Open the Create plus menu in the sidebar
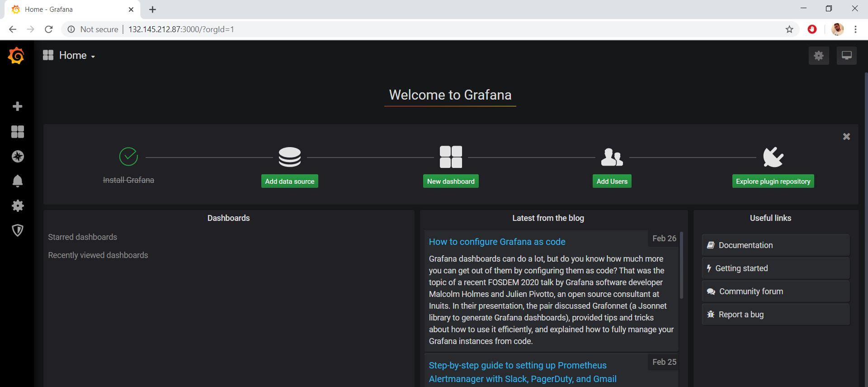The image size is (868, 387). tap(18, 106)
